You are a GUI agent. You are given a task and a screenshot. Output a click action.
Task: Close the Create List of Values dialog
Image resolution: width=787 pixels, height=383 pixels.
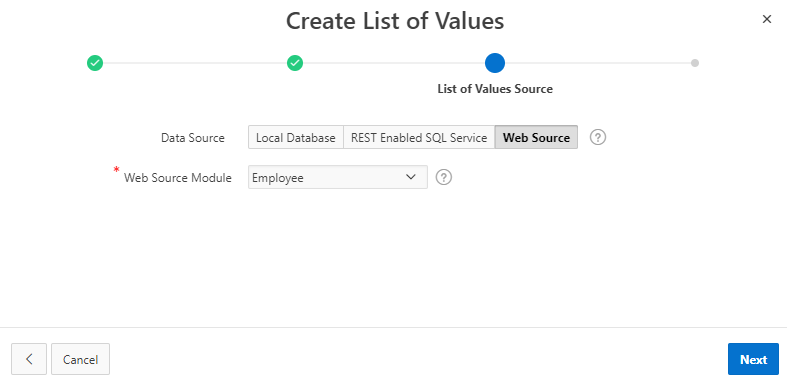click(766, 19)
